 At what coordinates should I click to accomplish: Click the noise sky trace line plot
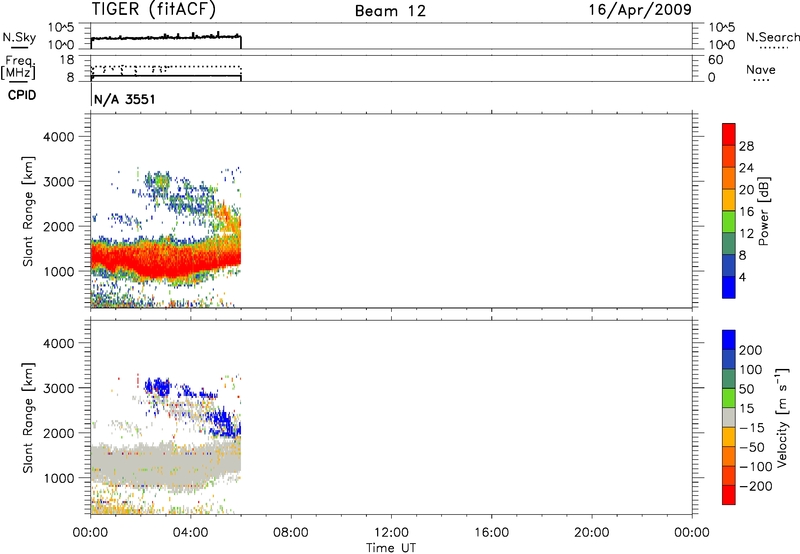click(166, 37)
